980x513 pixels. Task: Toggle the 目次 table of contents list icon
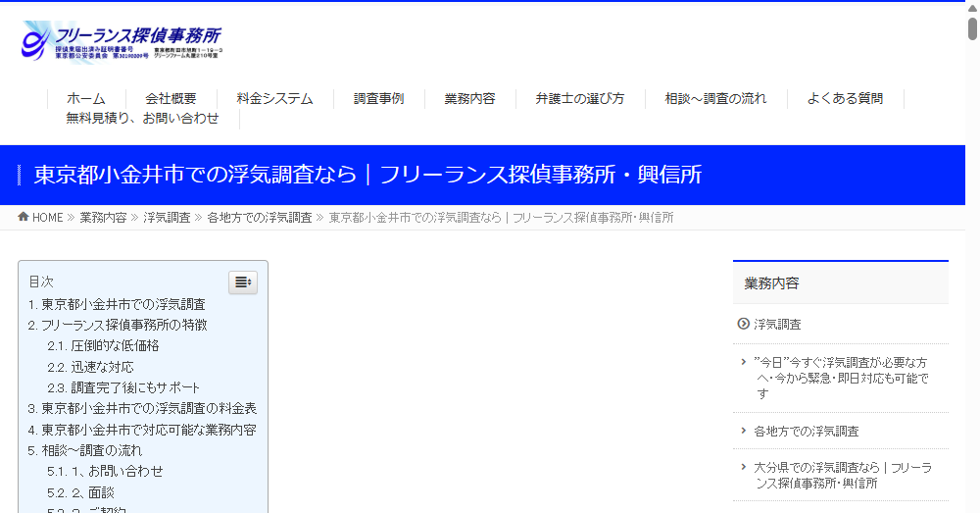(x=243, y=282)
